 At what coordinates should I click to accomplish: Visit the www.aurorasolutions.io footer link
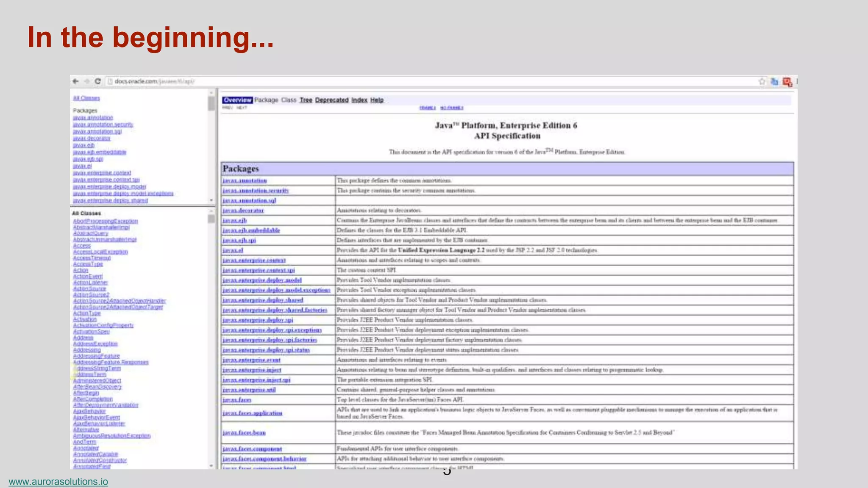(58, 482)
